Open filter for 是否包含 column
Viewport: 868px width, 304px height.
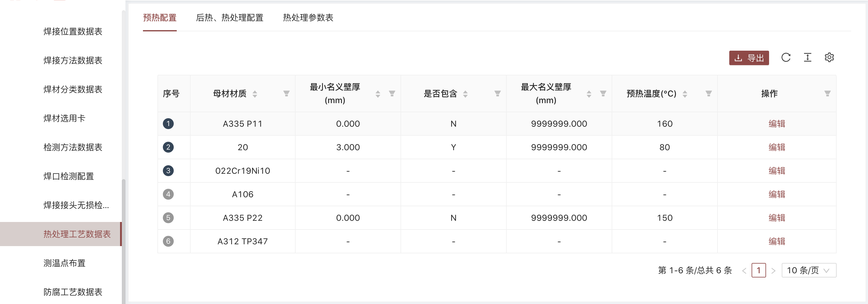497,93
